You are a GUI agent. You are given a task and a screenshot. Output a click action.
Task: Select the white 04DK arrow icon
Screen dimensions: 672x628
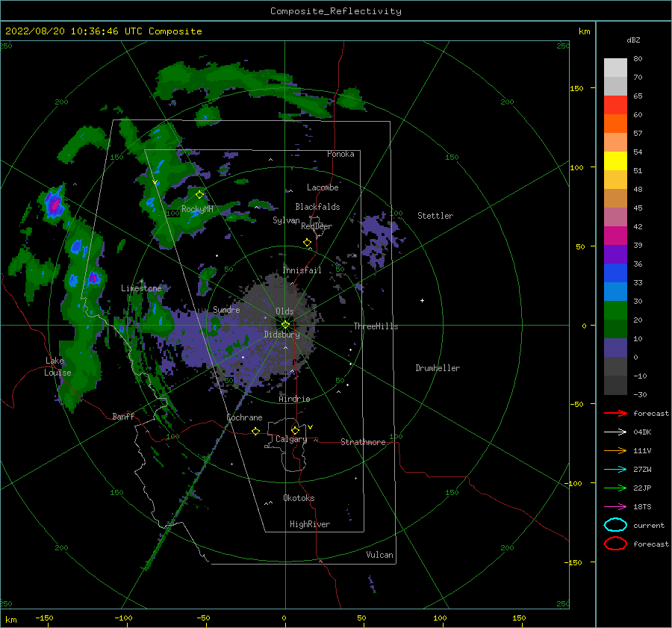point(615,432)
